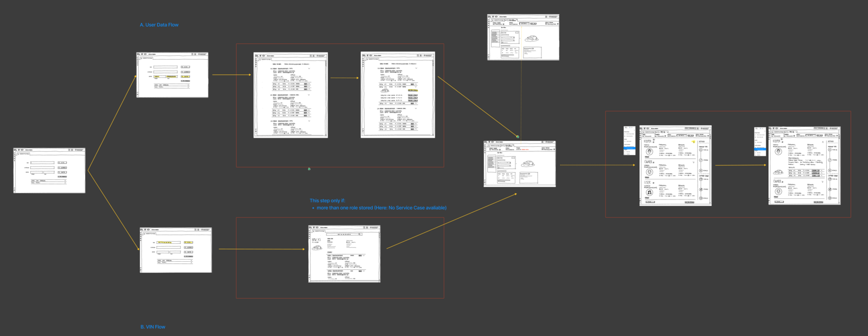Select the BMW X5 wireframe in the lower red frame
868x336 pixels.
344,254
